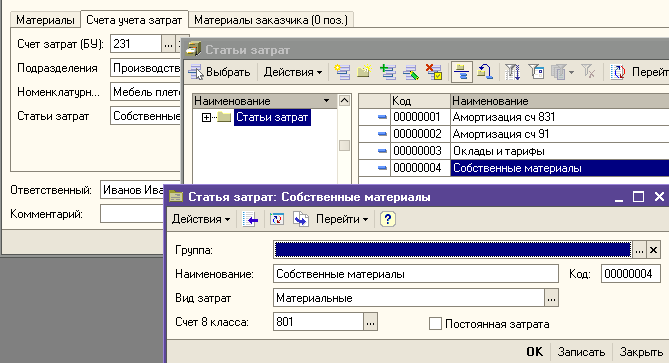Click the Комментарий field
The width and height of the screenshot is (669, 363).
[132, 214]
